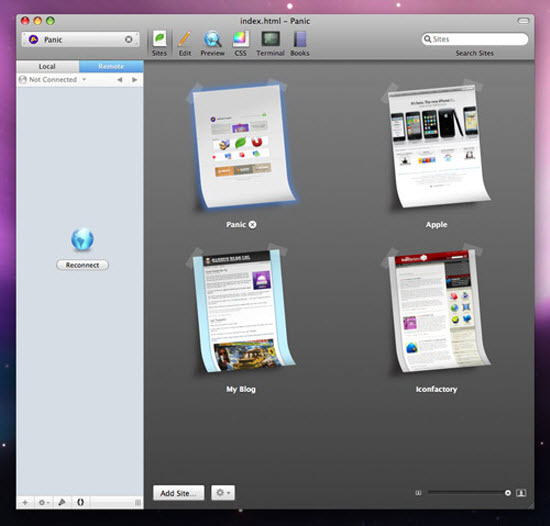Switch to the Edit pencil tool
Image resolution: width=550 pixels, height=526 pixels.
click(185, 43)
